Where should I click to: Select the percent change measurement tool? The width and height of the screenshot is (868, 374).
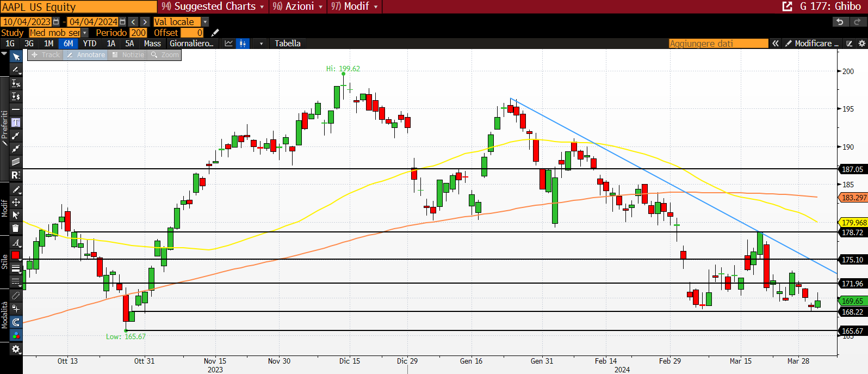(16, 83)
